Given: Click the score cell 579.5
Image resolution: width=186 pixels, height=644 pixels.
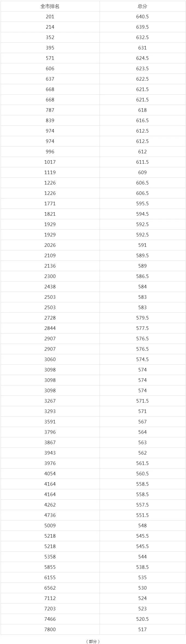Looking at the screenshot, I should (x=142, y=318).
